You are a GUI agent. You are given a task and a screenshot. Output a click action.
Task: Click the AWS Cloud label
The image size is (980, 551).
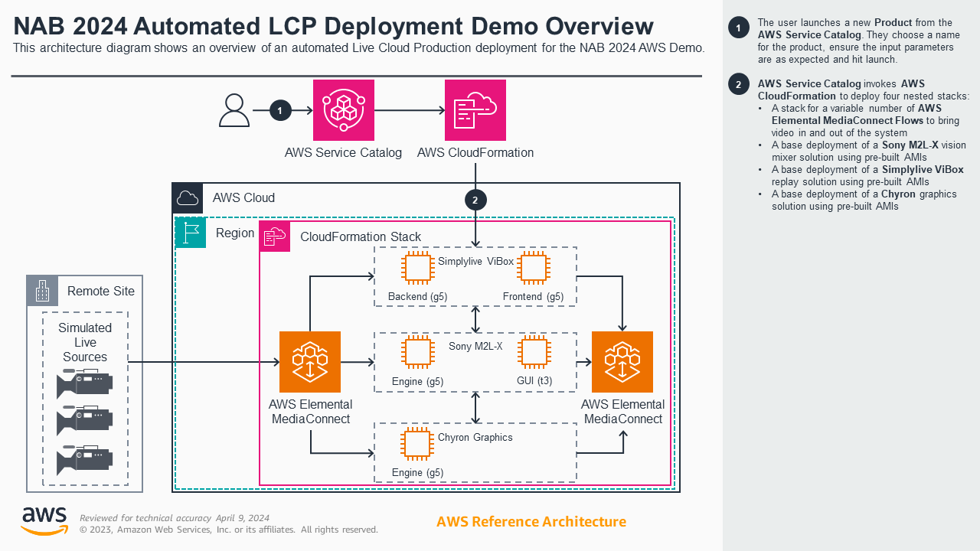[243, 198]
